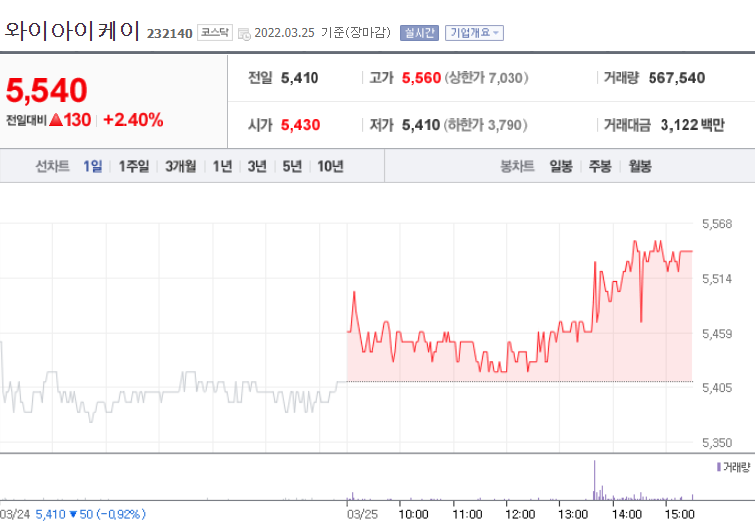
Task: Click the 2022.03.25 기준(장마감) date text
Action: [x=322, y=33]
